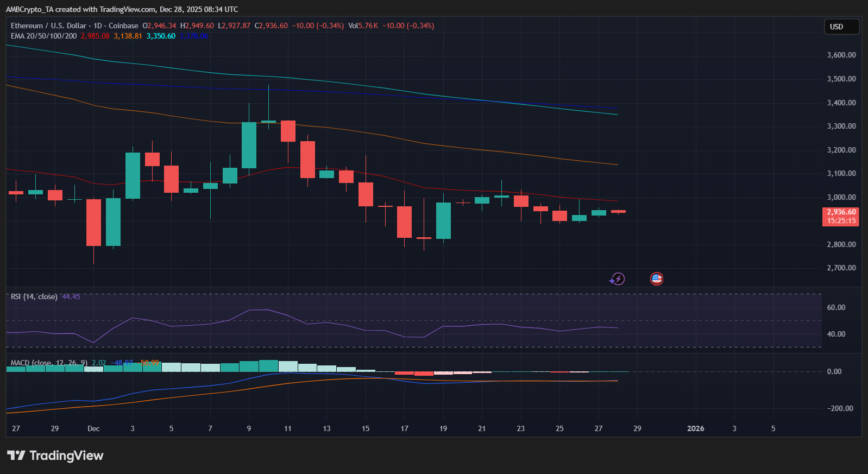Click the 15 date label on the time axis
The width and height of the screenshot is (868, 474).
click(366, 428)
